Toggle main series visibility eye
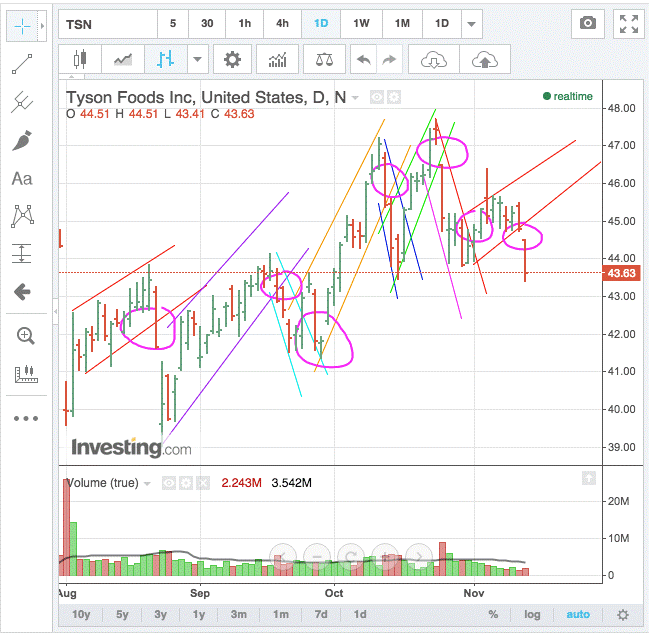649x634 pixels. pos(377,97)
